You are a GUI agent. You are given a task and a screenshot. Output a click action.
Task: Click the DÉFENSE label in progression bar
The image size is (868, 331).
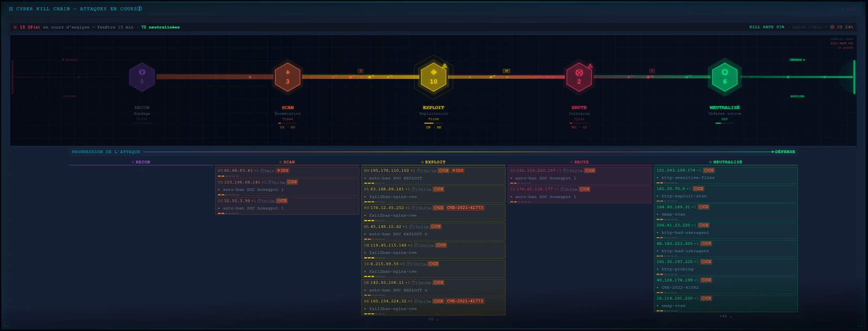pyautogui.click(x=785, y=152)
